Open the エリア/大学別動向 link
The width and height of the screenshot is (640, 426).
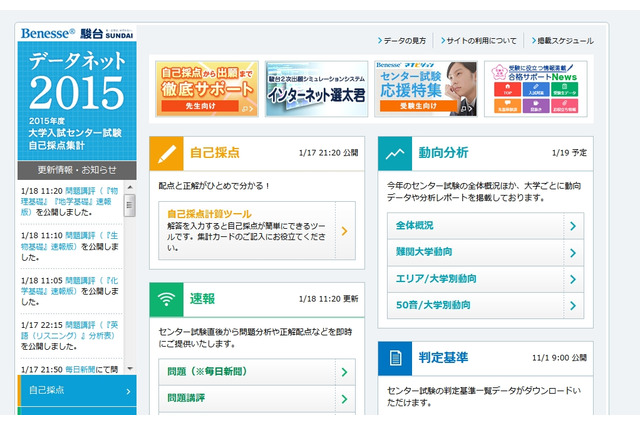point(436,279)
